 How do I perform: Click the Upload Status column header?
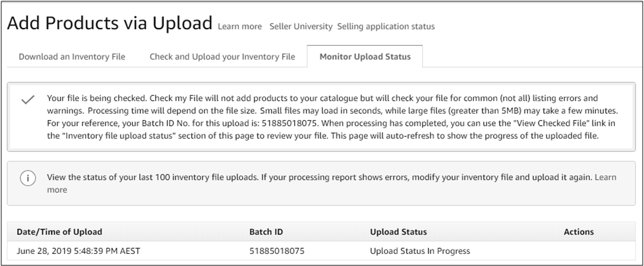[398, 232]
